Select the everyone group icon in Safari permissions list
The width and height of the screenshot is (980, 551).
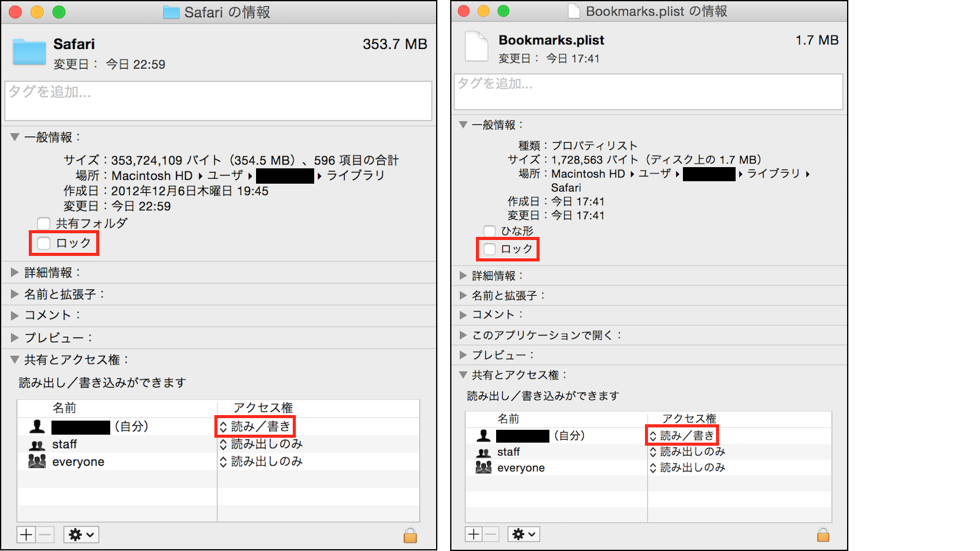pyautogui.click(x=37, y=462)
